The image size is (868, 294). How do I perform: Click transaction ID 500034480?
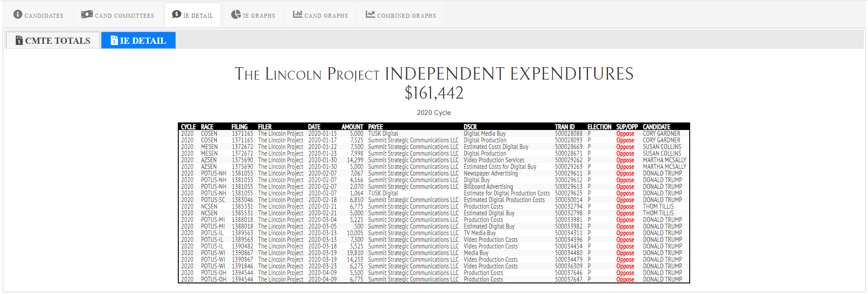click(568, 253)
